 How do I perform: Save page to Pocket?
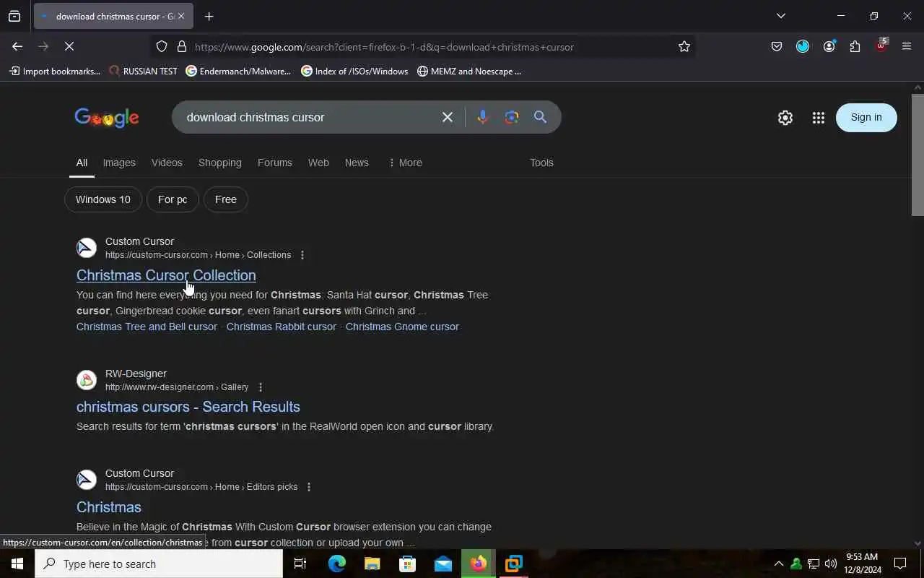(x=777, y=46)
